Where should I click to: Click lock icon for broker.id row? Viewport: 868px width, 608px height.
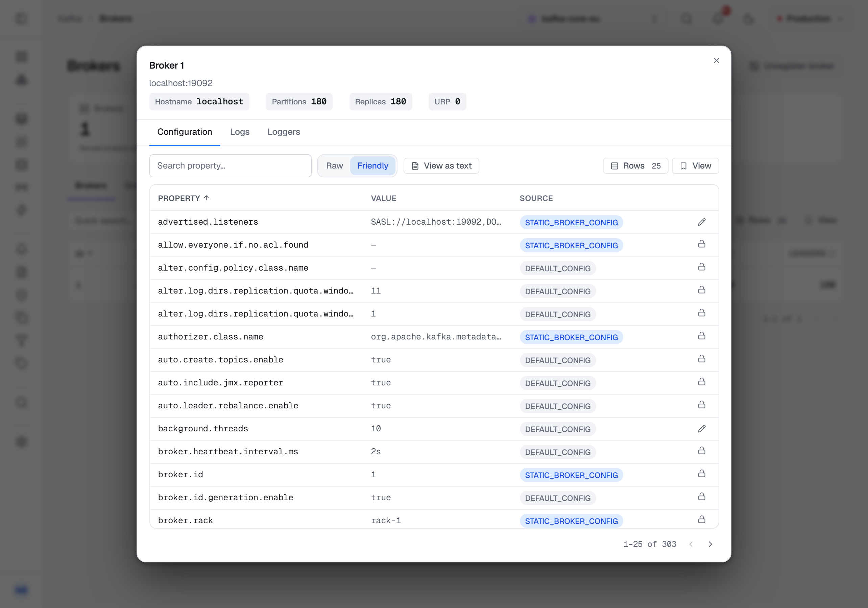[701, 474]
